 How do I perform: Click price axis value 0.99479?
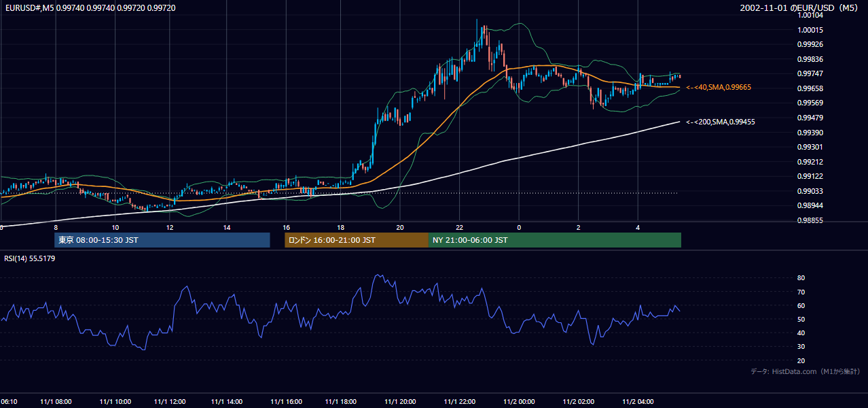pyautogui.click(x=810, y=118)
